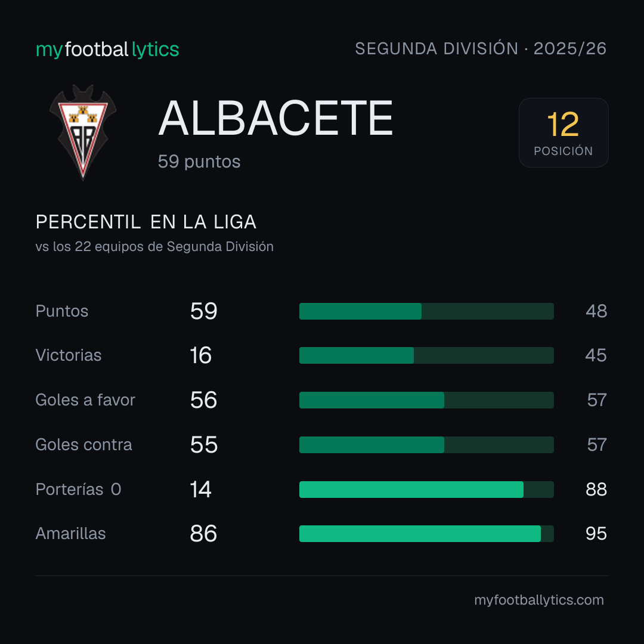Click the PERCENTIL EN LA LIGA heading
This screenshot has width=644, height=644.
(x=146, y=222)
